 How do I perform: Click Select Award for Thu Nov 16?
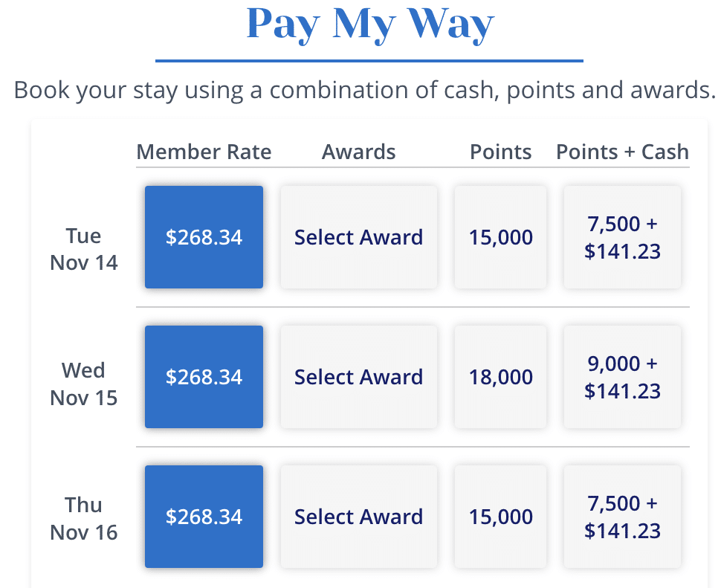pos(358,517)
